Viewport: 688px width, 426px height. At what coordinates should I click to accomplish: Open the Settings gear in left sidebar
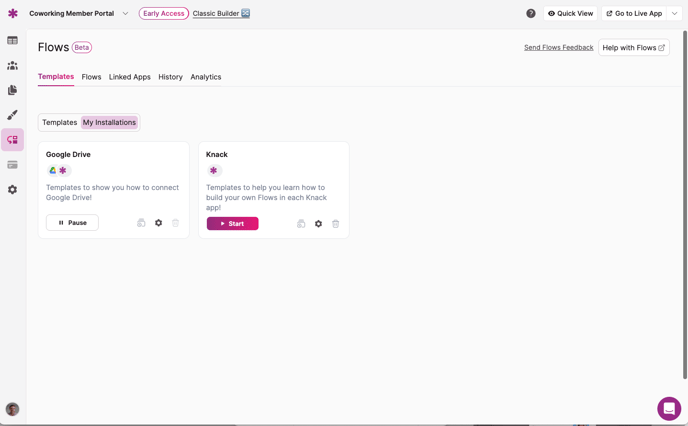click(x=12, y=190)
